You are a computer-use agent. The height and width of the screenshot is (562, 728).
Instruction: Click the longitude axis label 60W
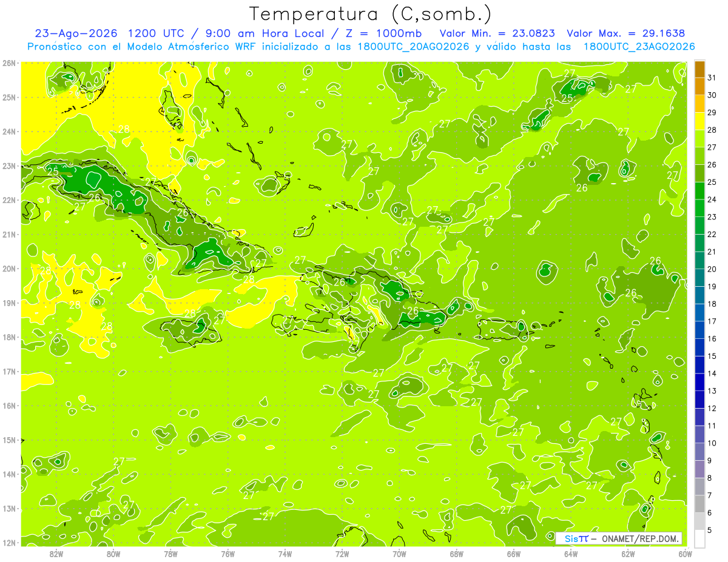(x=685, y=554)
